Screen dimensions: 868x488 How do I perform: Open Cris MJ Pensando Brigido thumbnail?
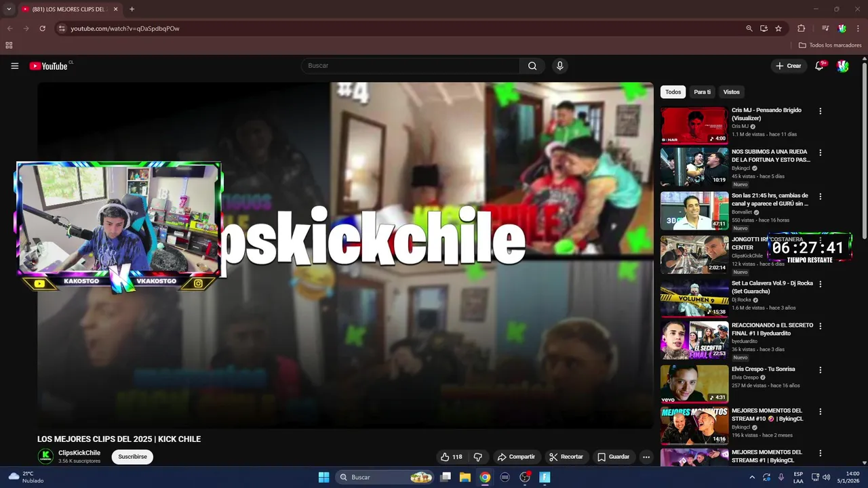[x=694, y=126]
